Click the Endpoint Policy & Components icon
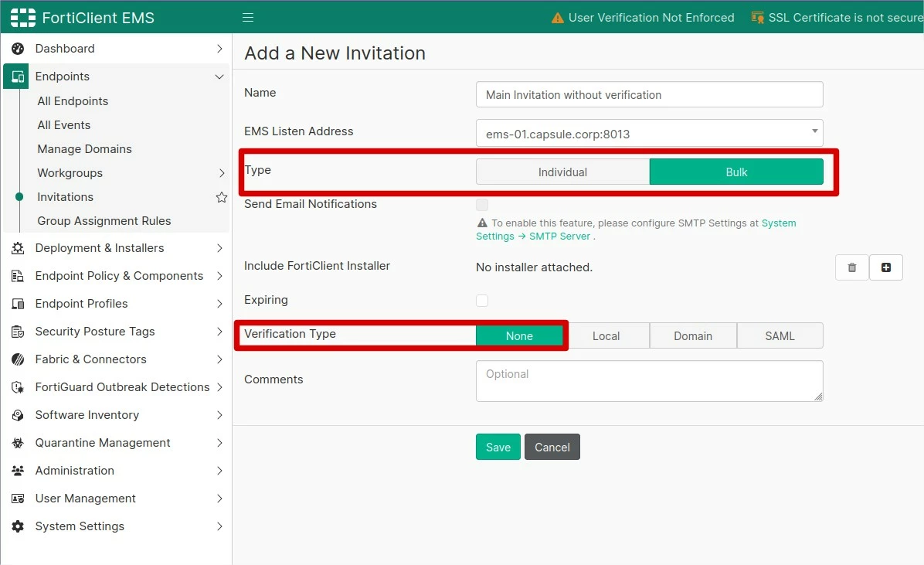Viewport: 924px width, 565px height. click(18, 276)
